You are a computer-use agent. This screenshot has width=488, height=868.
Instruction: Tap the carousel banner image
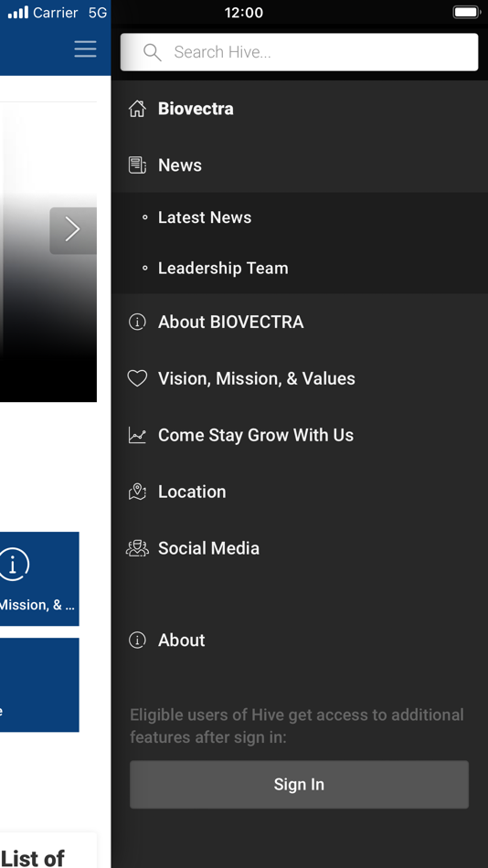[x=48, y=252]
